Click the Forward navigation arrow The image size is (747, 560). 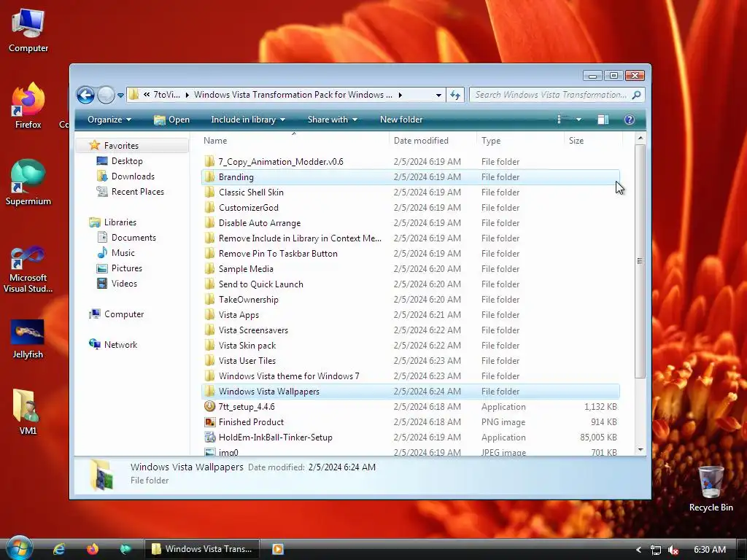tap(106, 95)
